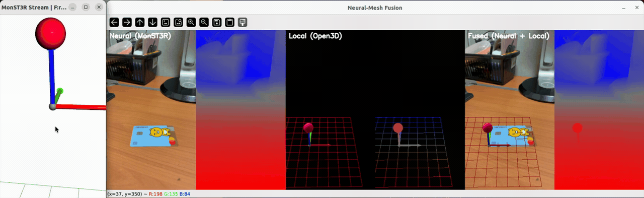The width and height of the screenshot is (644, 198).
Task: Click the green axis tip in MonST3R Stream
Action: point(60,92)
